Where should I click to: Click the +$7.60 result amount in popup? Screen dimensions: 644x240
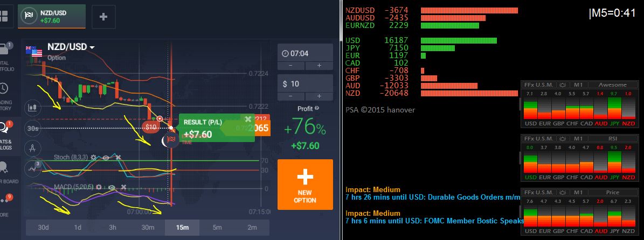(x=198, y=135)
